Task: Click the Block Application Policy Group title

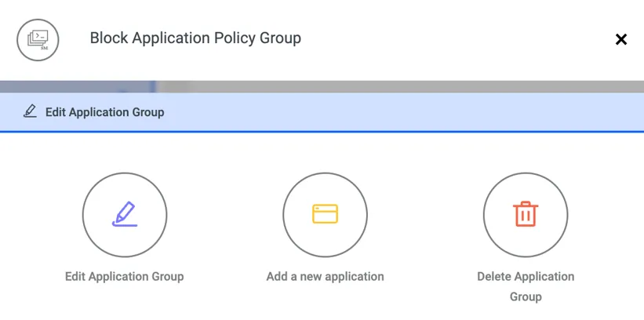Action: [195, 38]
